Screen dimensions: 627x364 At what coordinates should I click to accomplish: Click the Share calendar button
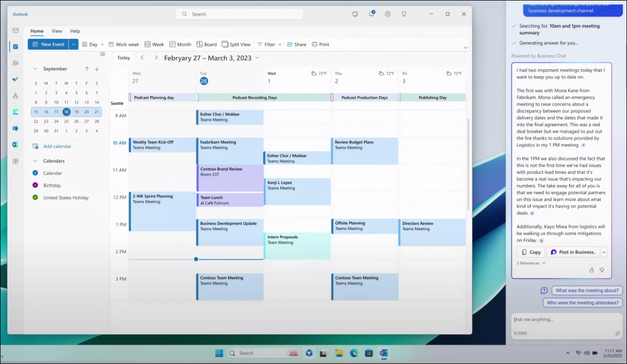point(296,44)
